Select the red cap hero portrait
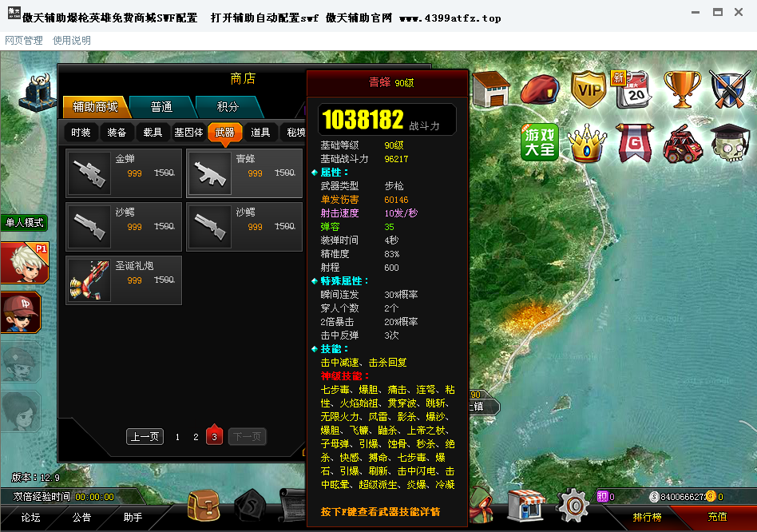757x532 pixels. (20, 312)
